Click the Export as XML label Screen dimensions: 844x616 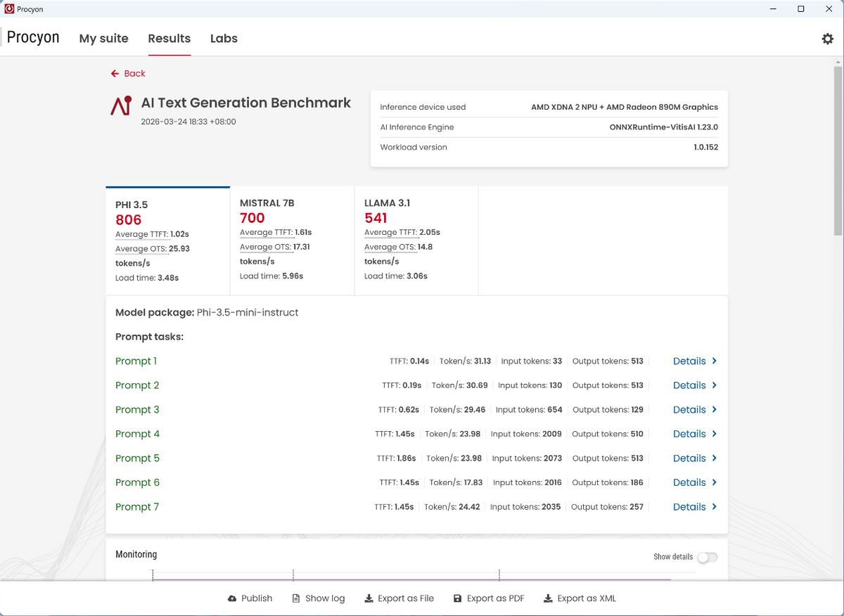tap(587, 598)
